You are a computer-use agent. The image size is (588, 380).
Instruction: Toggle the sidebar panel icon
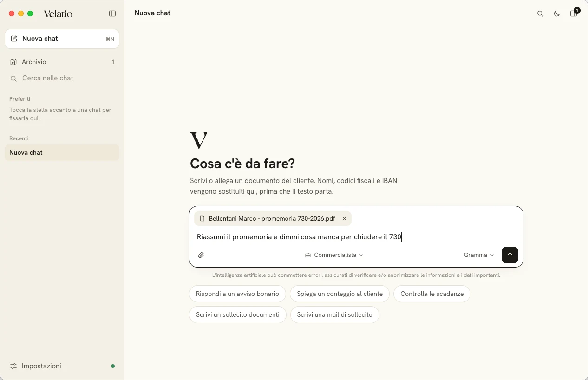tap(112, 13)
